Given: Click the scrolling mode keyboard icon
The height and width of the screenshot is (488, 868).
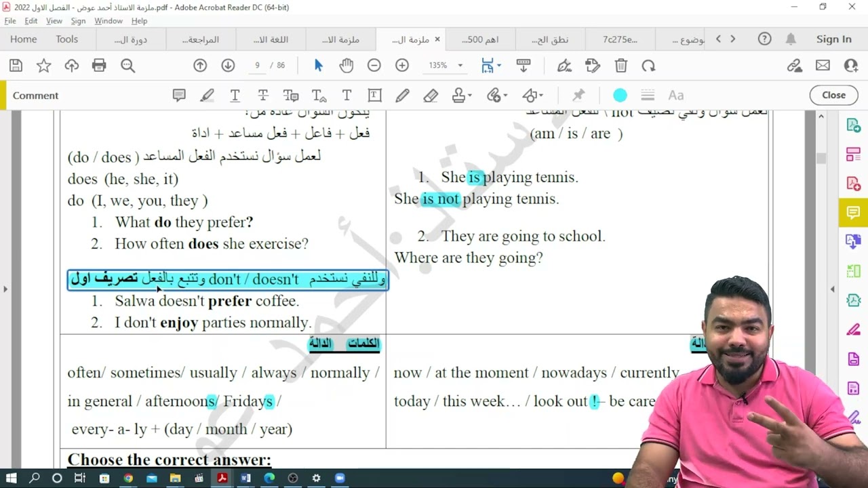Looking at the screenshot, I should coord(524,66).
